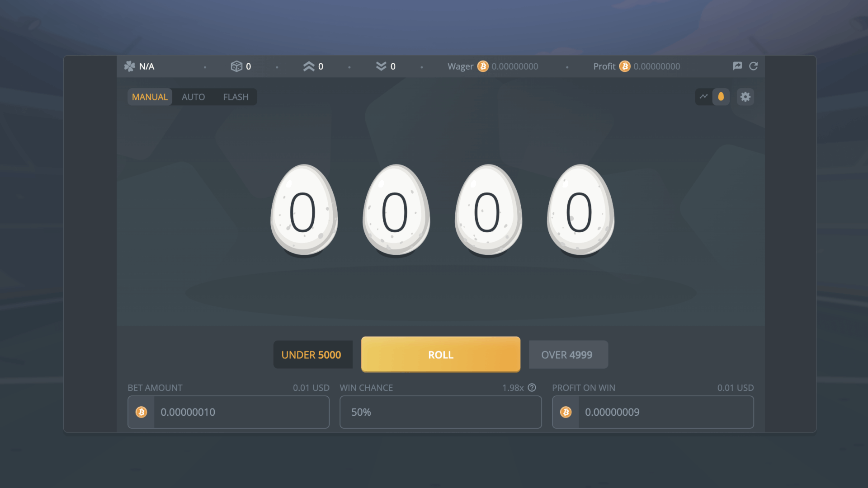
Task: Select OVER 4999 bet option
Action: 568,354
